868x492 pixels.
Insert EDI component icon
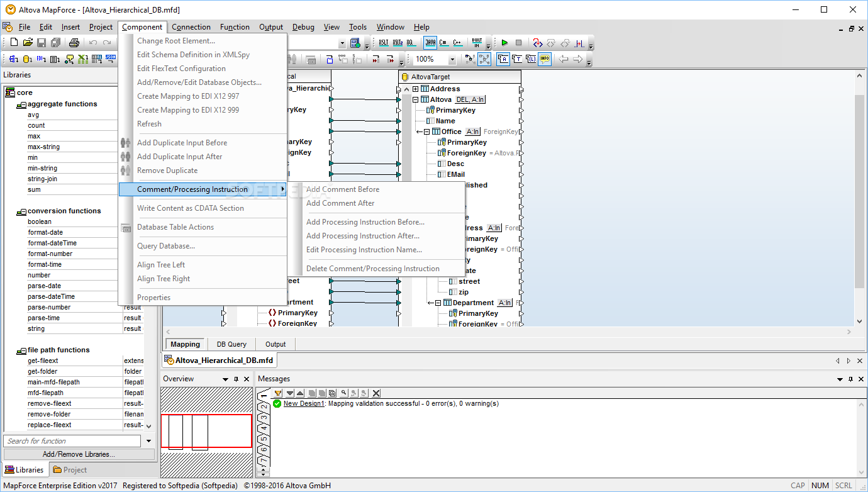point(42,59)
